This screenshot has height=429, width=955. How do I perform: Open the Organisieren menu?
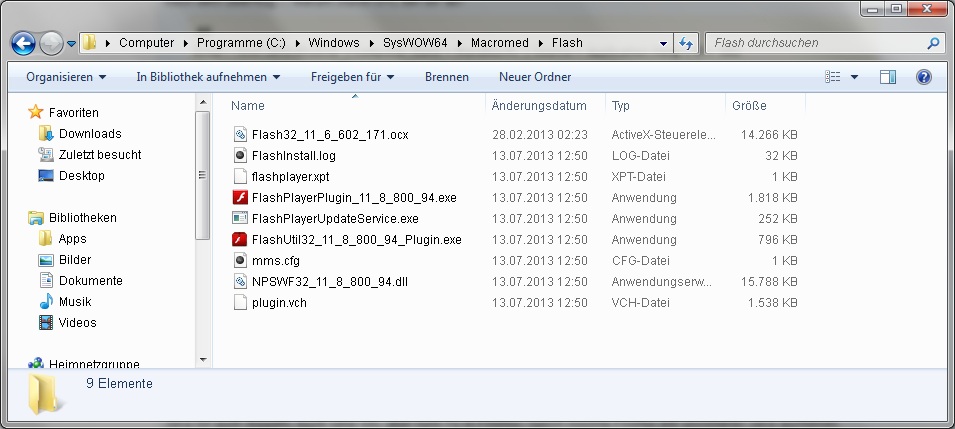tap(66, 77)
